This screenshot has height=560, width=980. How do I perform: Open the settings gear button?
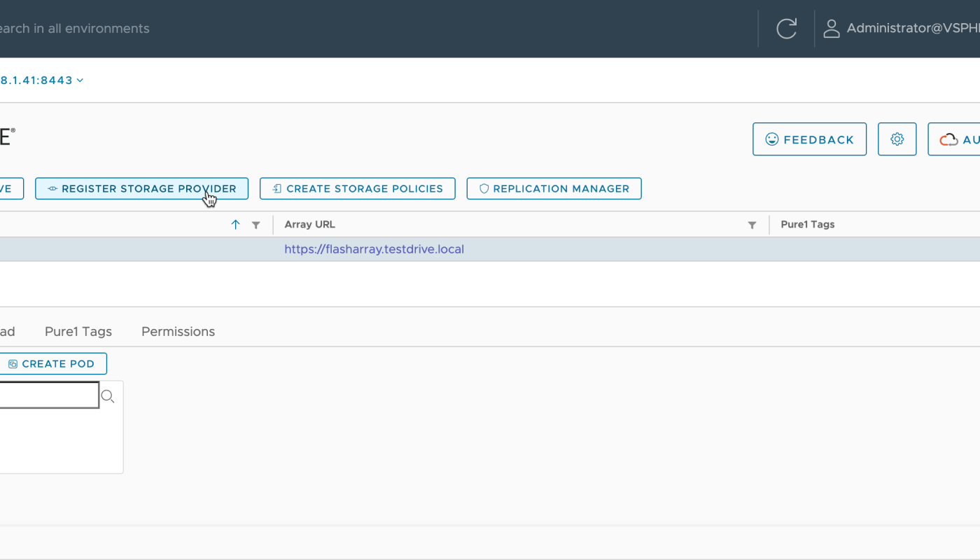coord(897,139)
